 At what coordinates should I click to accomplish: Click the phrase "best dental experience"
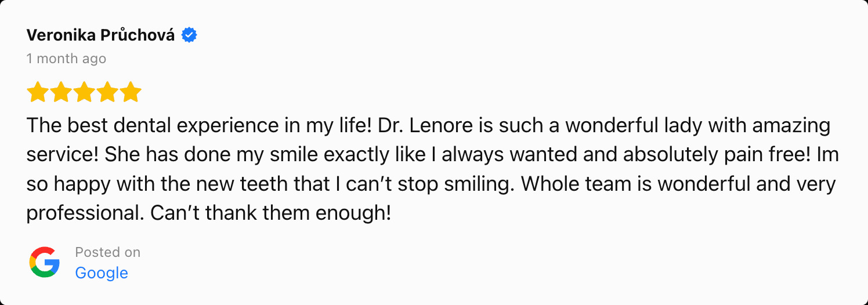(x=169, y=125)
